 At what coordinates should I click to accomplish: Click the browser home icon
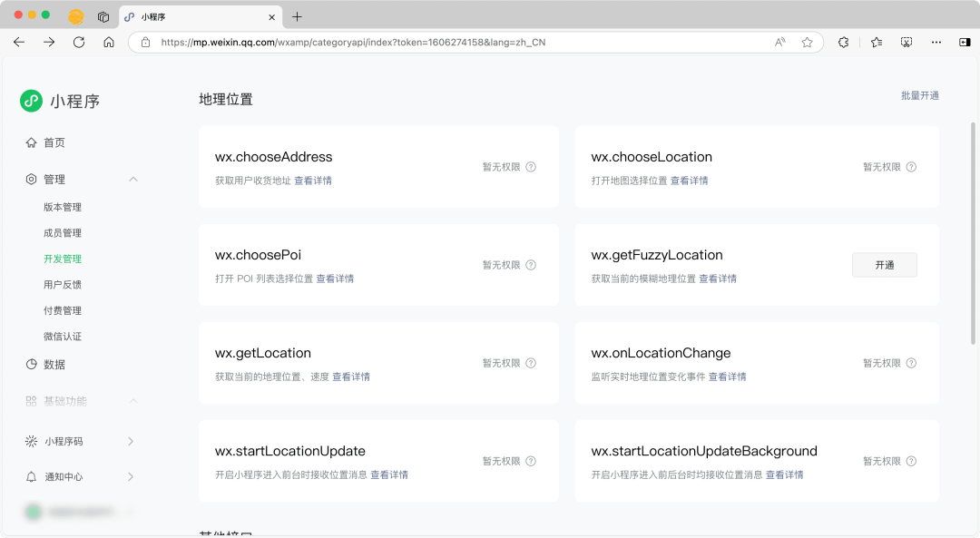tap(109, 42)
